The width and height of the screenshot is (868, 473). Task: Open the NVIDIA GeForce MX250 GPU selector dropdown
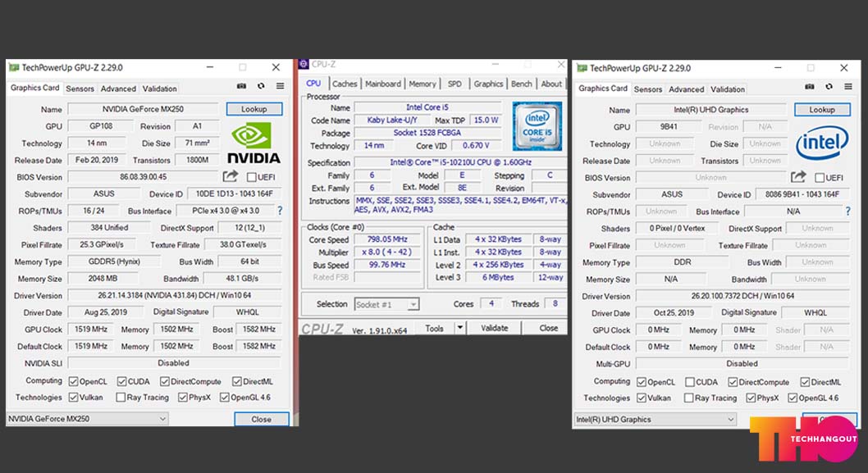coord(87,419)
